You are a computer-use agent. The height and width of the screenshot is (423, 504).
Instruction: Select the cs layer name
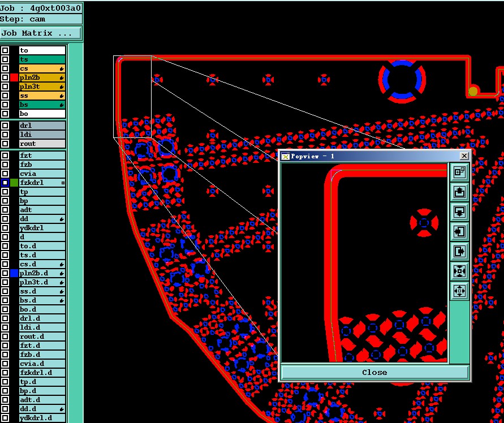tap(42, 68)
